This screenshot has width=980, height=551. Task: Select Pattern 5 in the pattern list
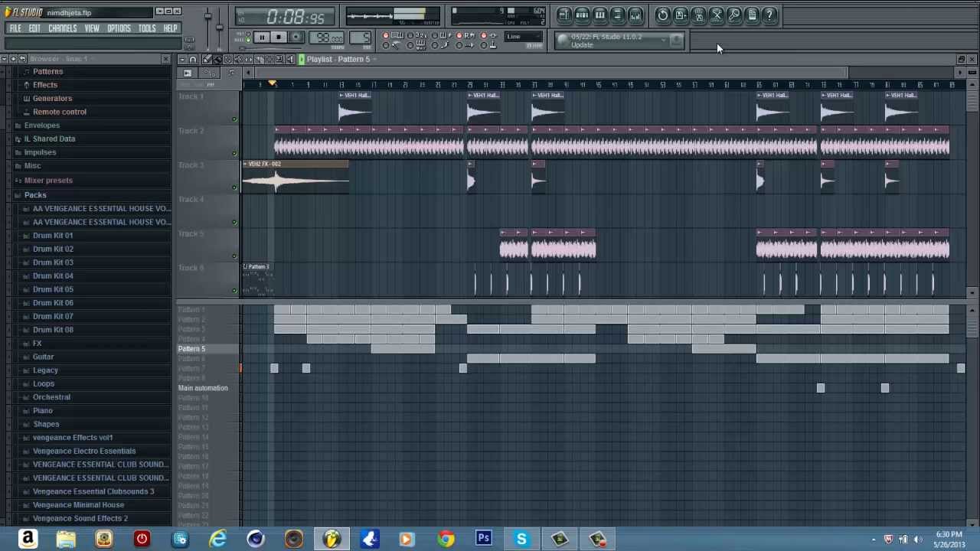pos(192,349)
